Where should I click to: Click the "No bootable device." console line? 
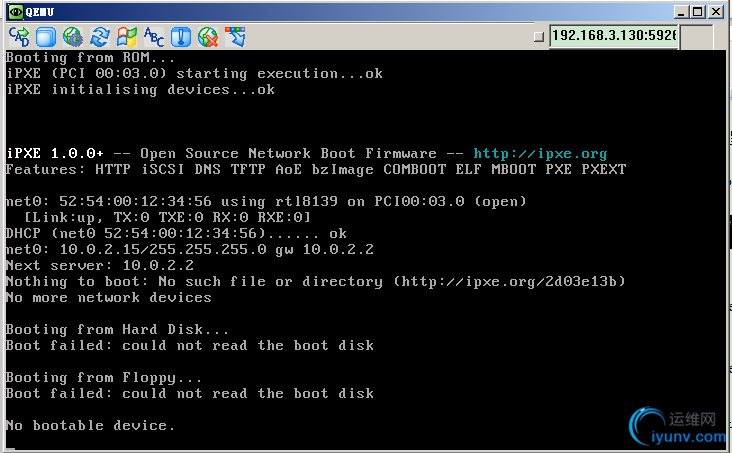(x=90, y=425)
